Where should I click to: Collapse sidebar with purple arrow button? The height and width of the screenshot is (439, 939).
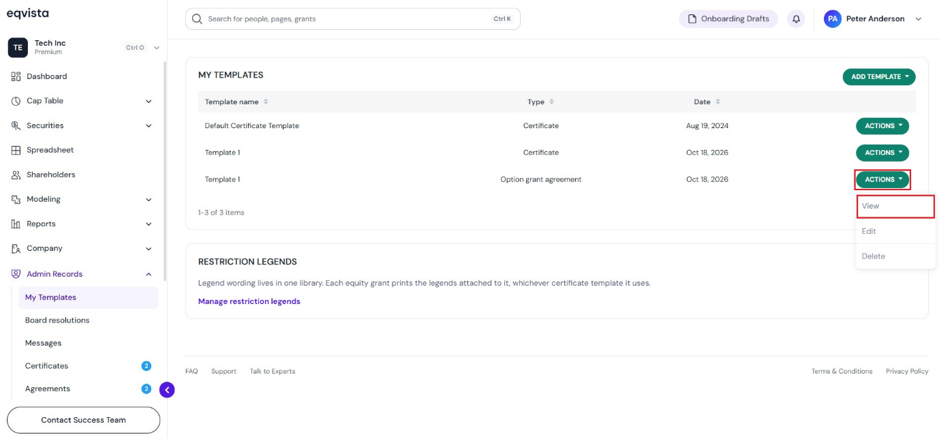click(167, 390)
